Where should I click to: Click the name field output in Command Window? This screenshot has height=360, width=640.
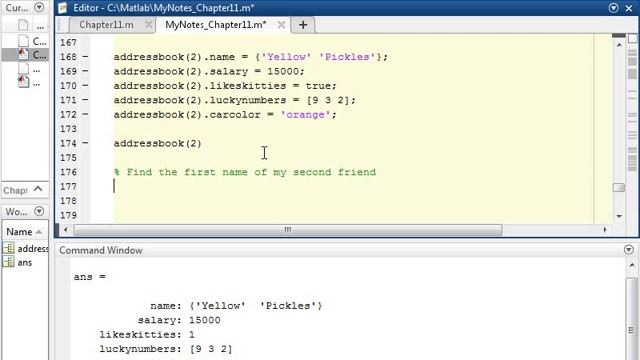[x=236, y=306]
